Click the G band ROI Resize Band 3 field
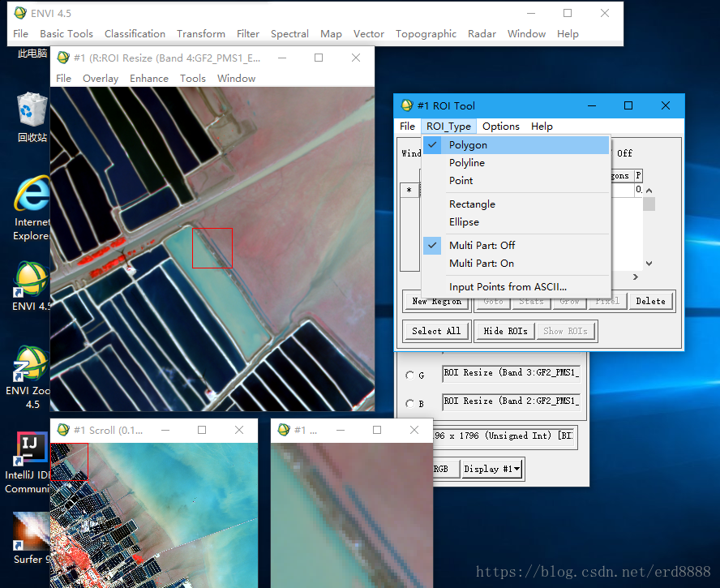 point(511,373)
